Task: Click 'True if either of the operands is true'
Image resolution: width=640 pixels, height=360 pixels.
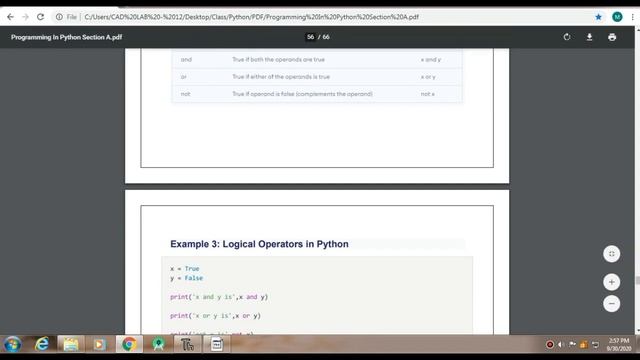Action: click(x=281, y=77)
